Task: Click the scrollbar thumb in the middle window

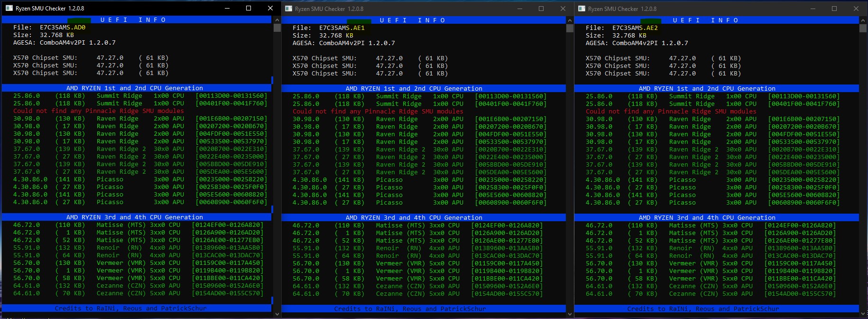Action: (570, 28)
